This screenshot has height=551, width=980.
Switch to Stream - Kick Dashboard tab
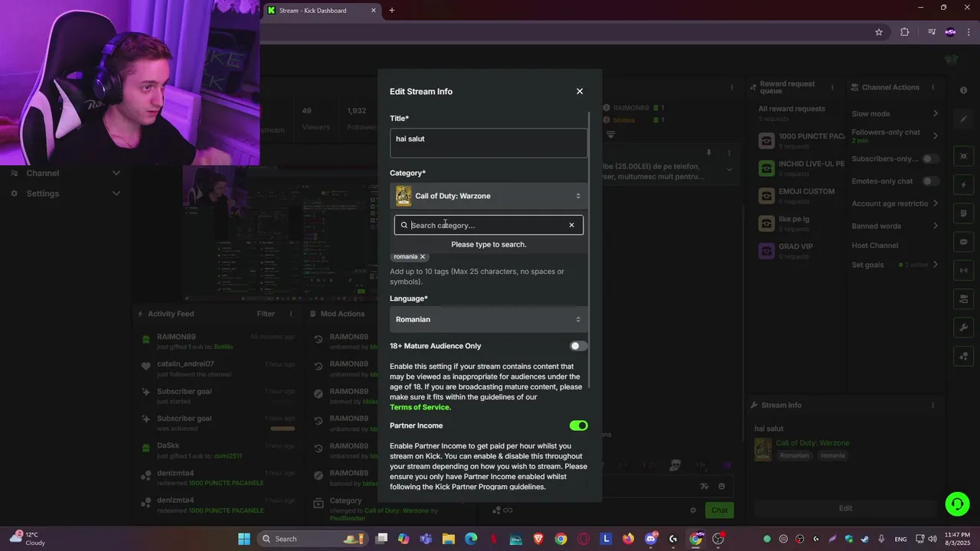coord(320,11)
